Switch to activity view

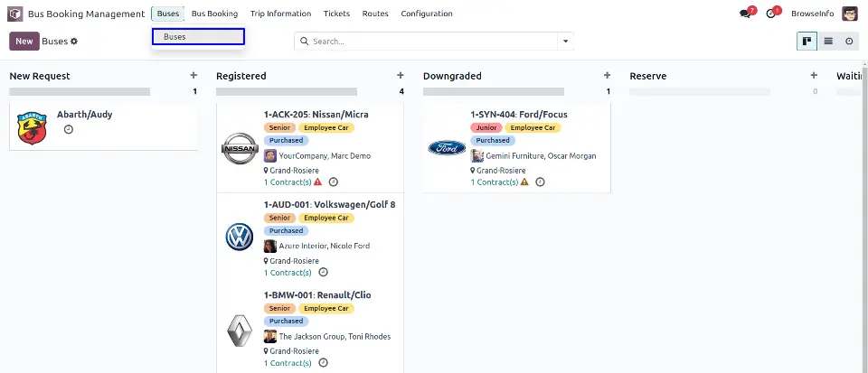click(849, 42)
